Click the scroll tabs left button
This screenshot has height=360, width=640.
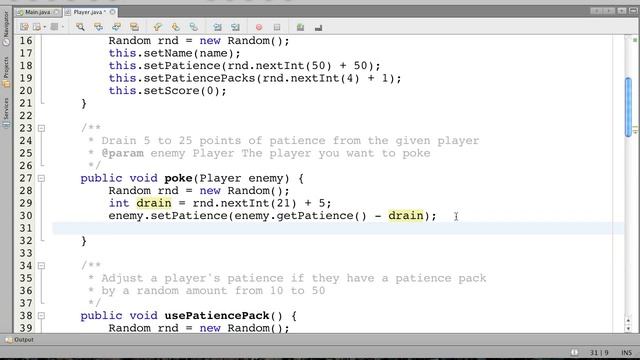596,11
